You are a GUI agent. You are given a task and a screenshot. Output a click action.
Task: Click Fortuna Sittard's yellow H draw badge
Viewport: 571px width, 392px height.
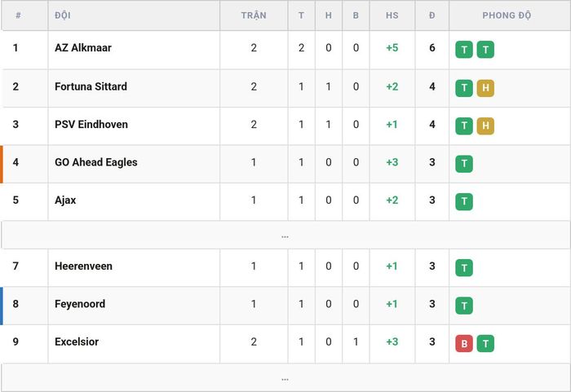click(485, 88)
